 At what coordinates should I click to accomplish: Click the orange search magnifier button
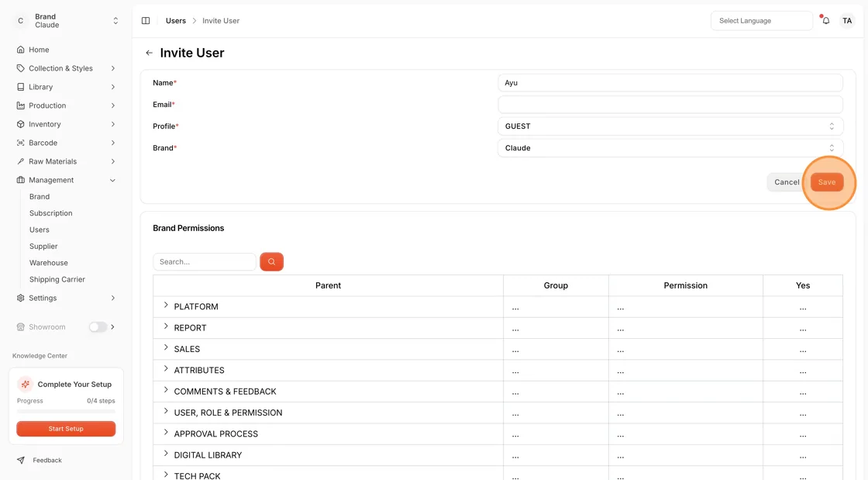coord(271,262)
